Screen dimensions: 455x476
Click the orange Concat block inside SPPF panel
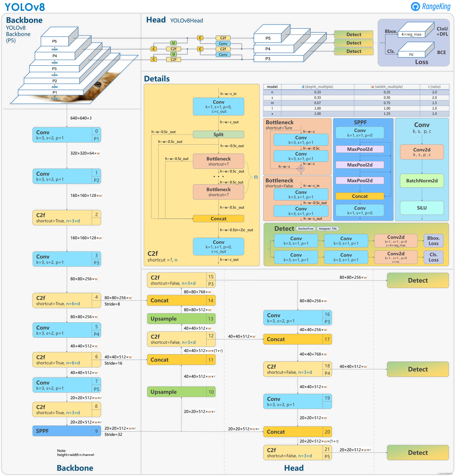(360, 196)
